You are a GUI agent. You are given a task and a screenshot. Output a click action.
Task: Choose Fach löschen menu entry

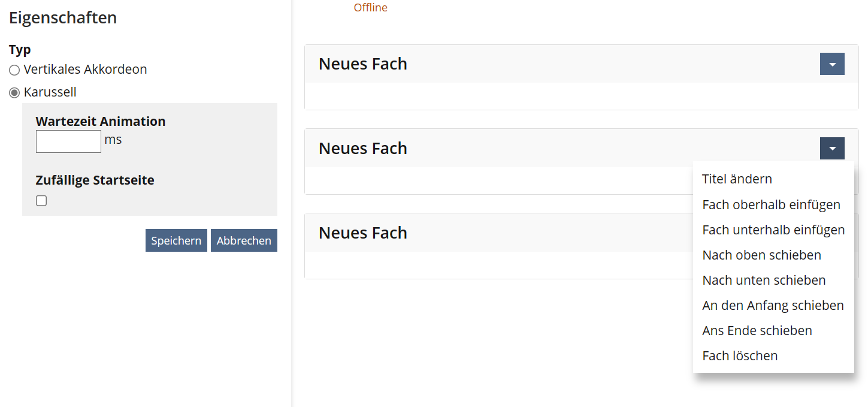740,356
